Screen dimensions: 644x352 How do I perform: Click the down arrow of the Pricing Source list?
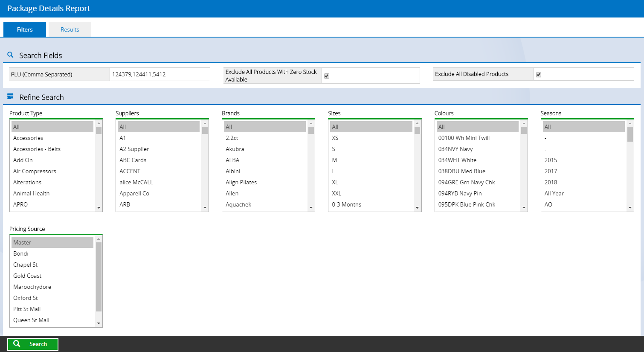click(99, 323)
